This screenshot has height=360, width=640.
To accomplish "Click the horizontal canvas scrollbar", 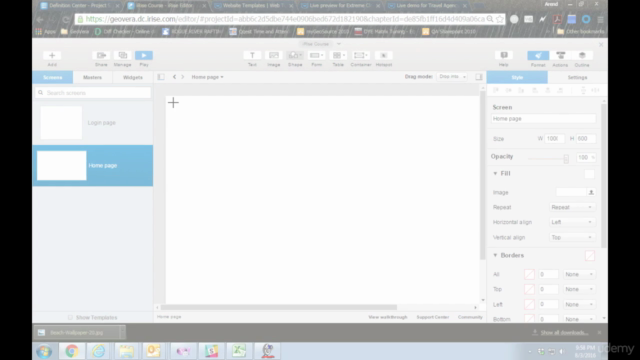I will [x=279, y=307].
